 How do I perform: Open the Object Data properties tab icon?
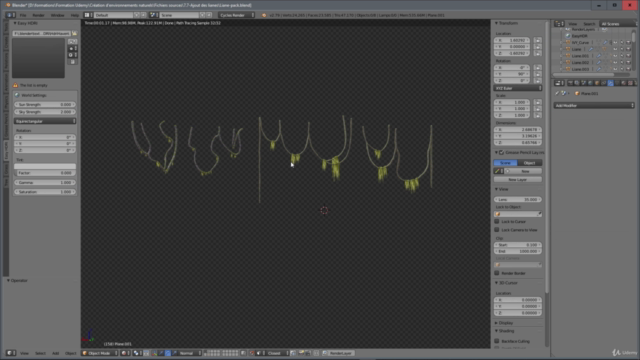pyautogui.click(x=617, y=83)
